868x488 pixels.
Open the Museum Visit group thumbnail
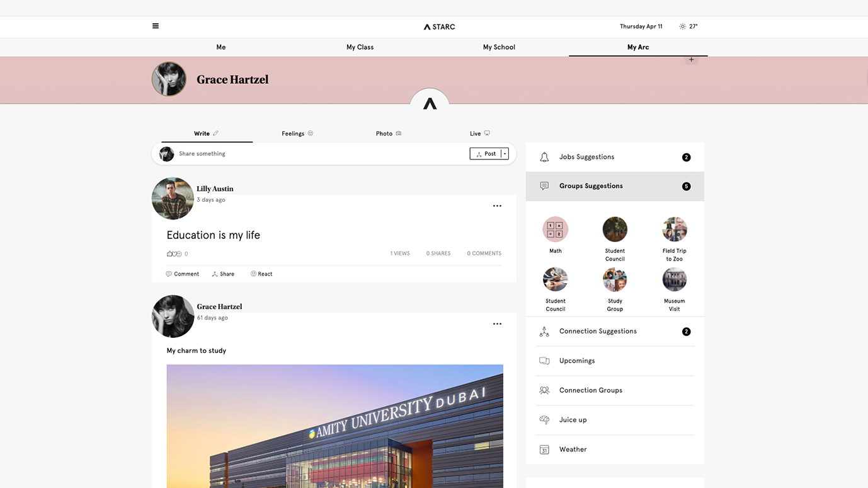pyautogui.click(x=674, y=279)
